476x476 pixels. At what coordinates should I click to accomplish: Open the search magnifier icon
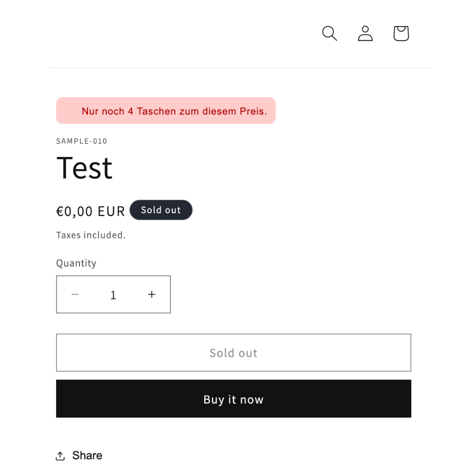pos(329,33)
